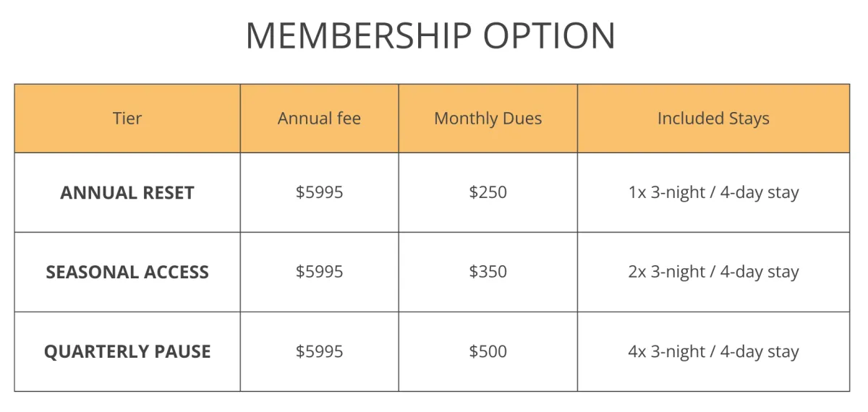Click the 4x 3-night / 4-day stay cell

pyautogui.click(x=713, y=352)
